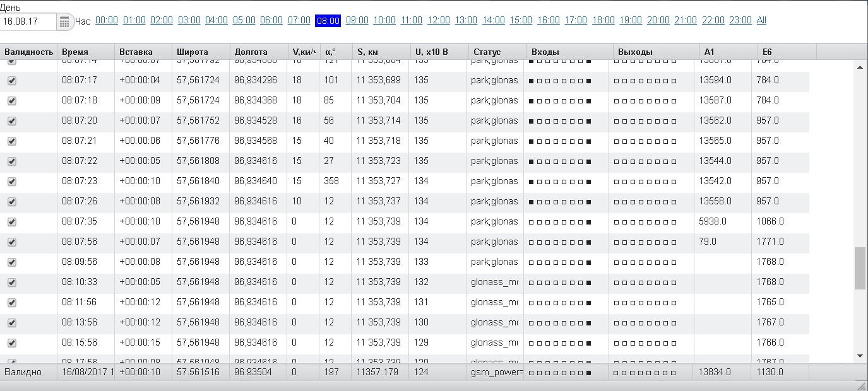Switch to 09:00 hour
The image size is (868, 391).
click(357, 20)
